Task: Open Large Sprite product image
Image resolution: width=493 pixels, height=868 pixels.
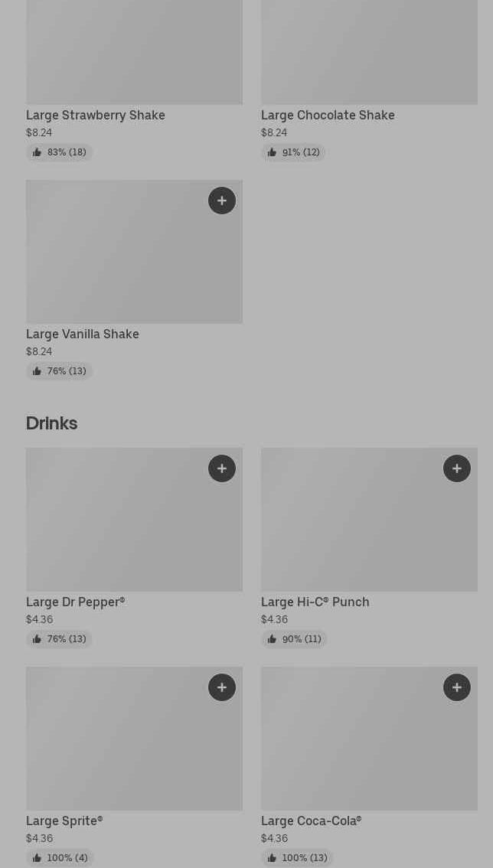Action: (x=134, y=746)
